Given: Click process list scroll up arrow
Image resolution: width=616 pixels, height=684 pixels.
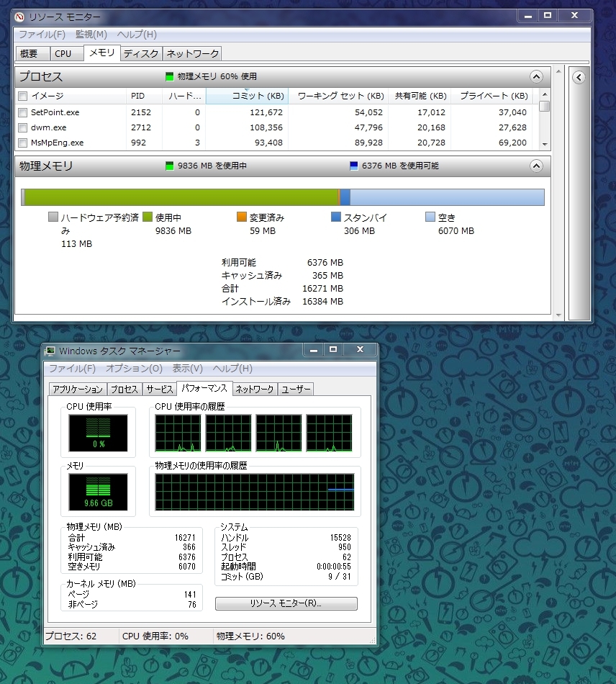Looking at the screenshot, I should pyautogui.click(x=545, y=94).
